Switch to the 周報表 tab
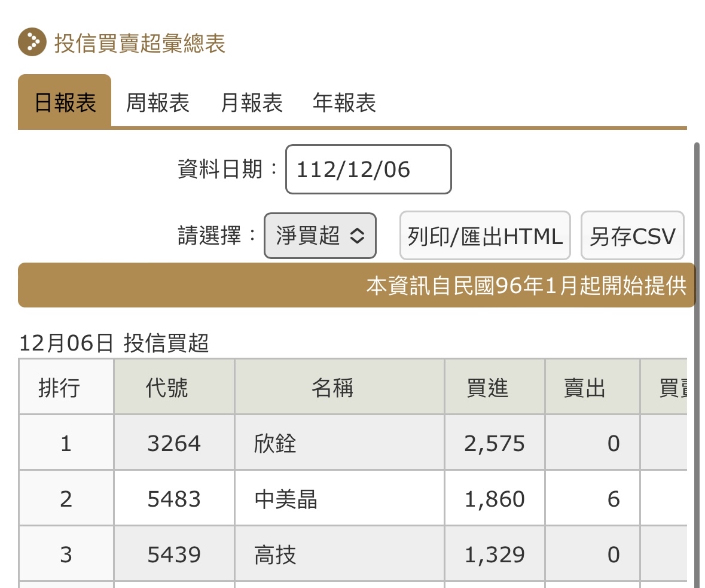 (x=157, y=103)
